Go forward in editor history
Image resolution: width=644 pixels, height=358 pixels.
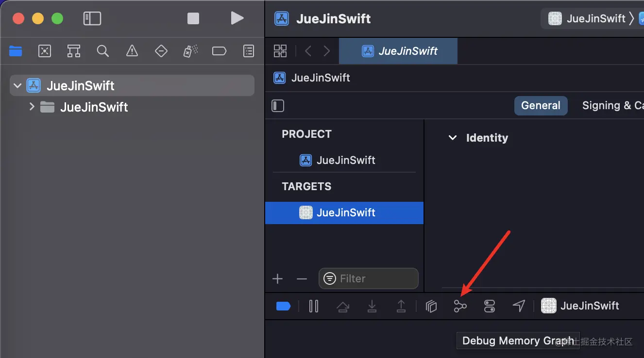[327, 51]
